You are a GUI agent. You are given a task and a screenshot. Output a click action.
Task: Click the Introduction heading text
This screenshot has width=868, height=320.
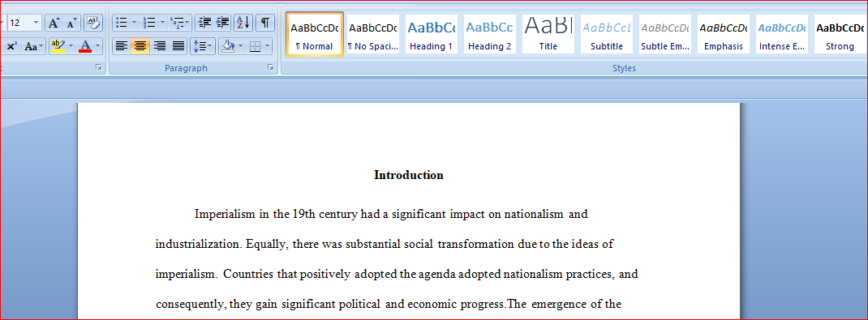409,175
